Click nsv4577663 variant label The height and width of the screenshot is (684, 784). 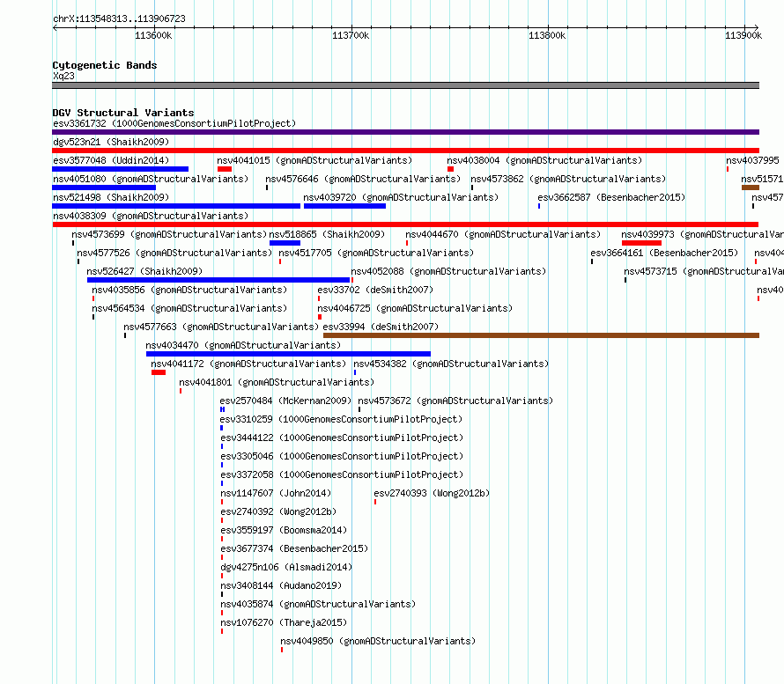pos(221,327)
